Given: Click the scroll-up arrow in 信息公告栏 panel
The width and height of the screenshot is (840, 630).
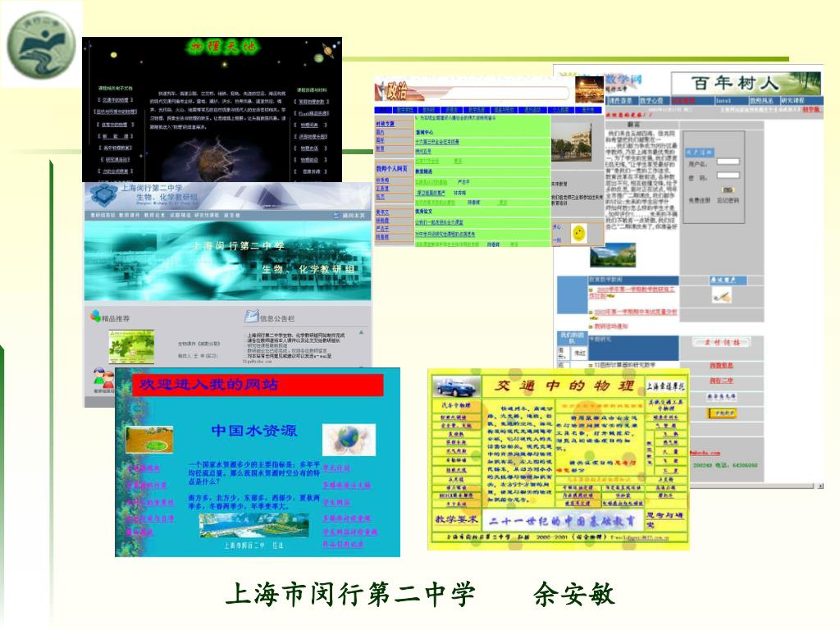Looking at the screenshot, I should pos(362,333).
